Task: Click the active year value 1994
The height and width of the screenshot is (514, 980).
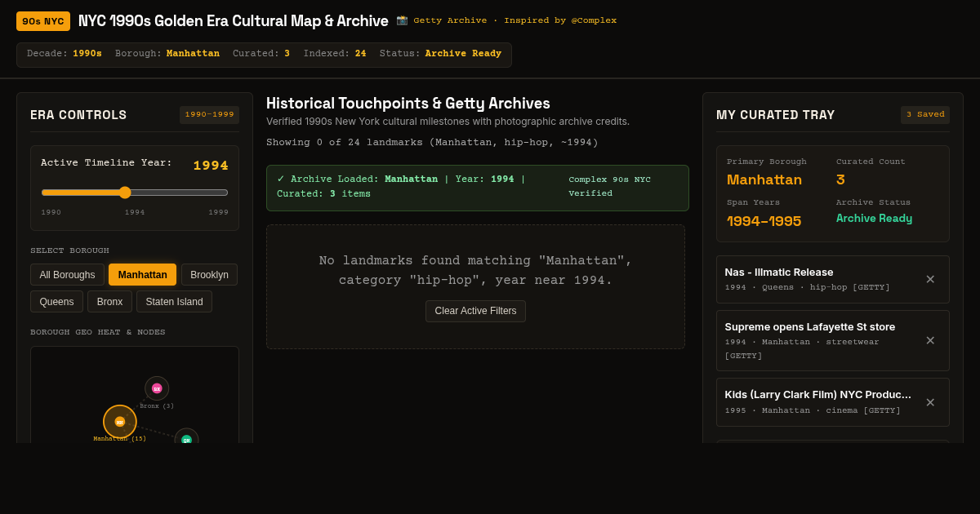Action: point(211,166)
